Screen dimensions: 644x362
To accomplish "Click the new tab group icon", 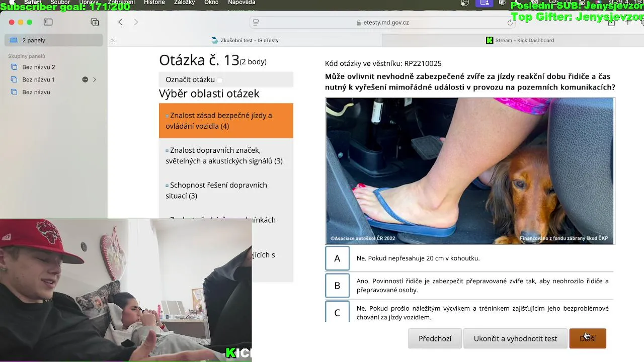I will (95, 22).
